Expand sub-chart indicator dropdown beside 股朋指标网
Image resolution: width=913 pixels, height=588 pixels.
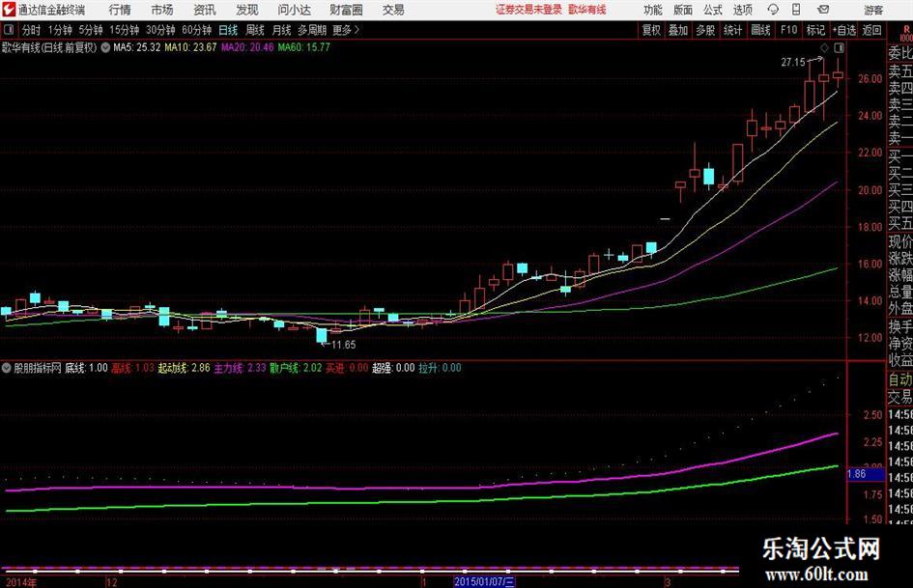(7, 368)
